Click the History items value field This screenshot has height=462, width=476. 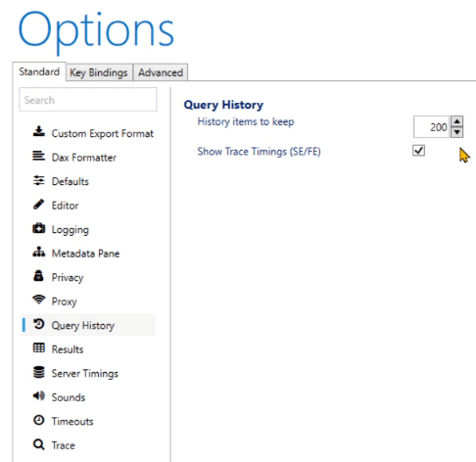[431, 127]
